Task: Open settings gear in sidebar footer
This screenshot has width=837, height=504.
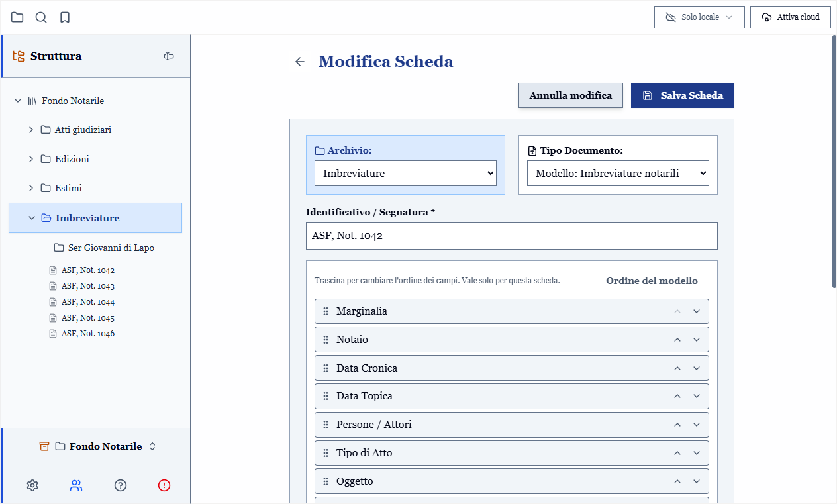Action: (32, 485)
